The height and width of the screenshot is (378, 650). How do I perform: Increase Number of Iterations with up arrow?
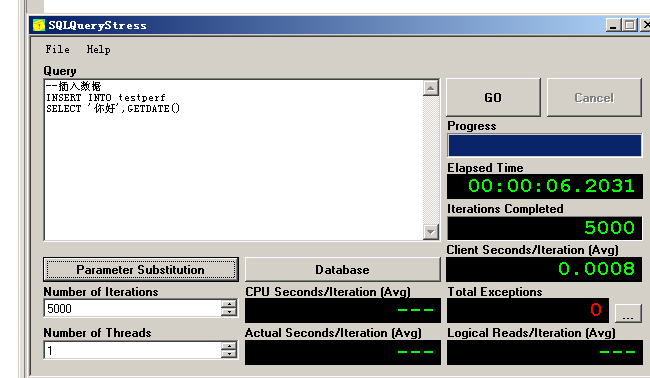229,304
